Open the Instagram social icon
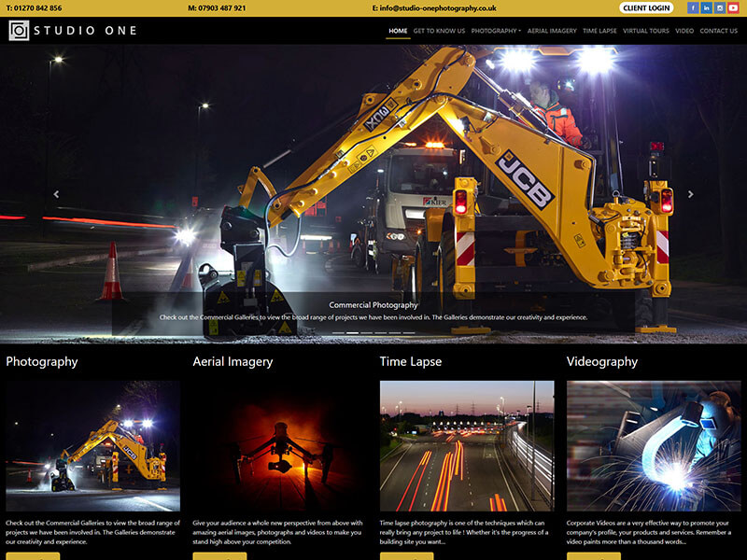The image size is (747, 560). [720, 8]
